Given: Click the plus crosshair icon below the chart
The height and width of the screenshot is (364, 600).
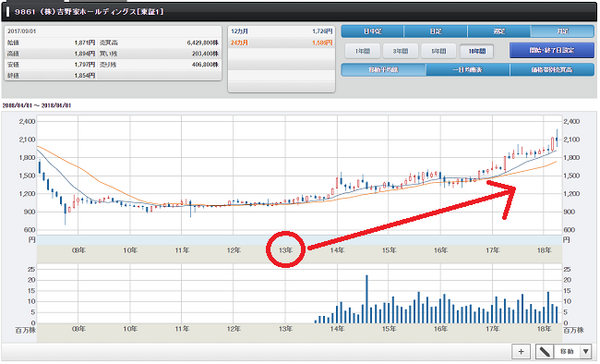Looking at the screenshot, I should tap(520, 351).
